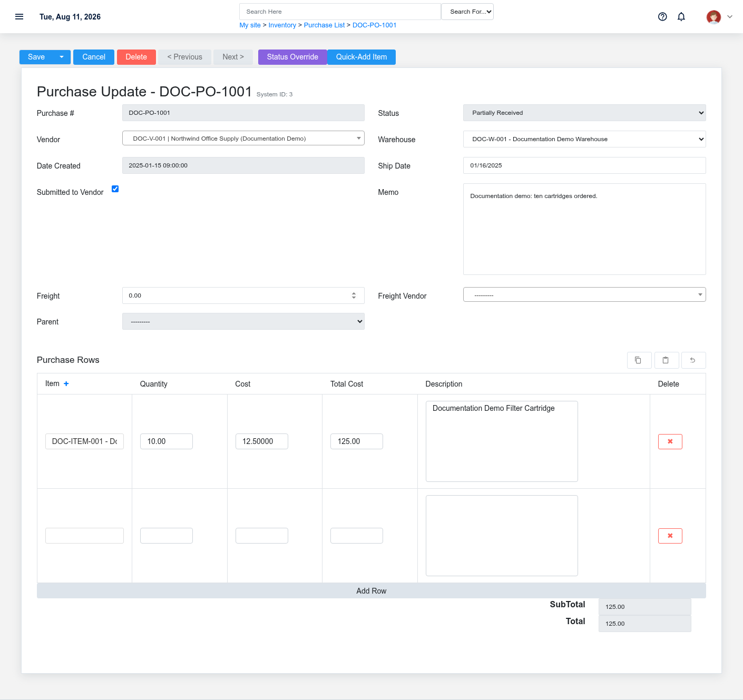
Task: Click the empty row's total cost field
Action: pos(357,536)
